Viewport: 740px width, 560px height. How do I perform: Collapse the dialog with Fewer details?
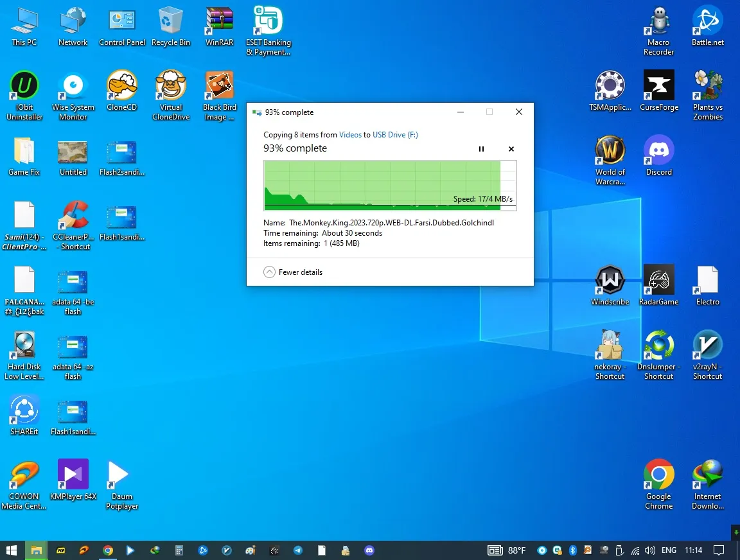coord(293,272)
